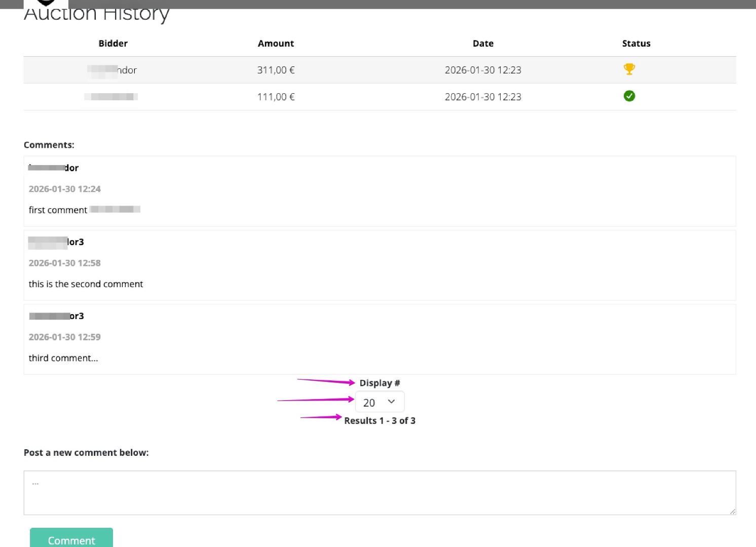Click the "Post a new comment below:" label
Image resolution: width=756 pixels, height=547 pixels.
86,453
